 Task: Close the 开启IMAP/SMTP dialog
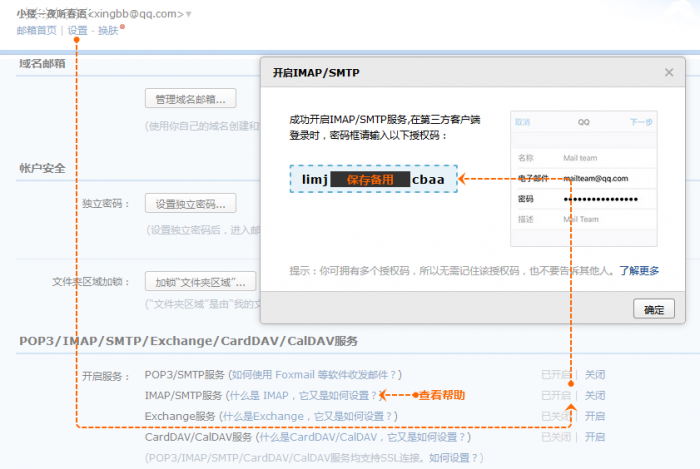coord(669,72)
